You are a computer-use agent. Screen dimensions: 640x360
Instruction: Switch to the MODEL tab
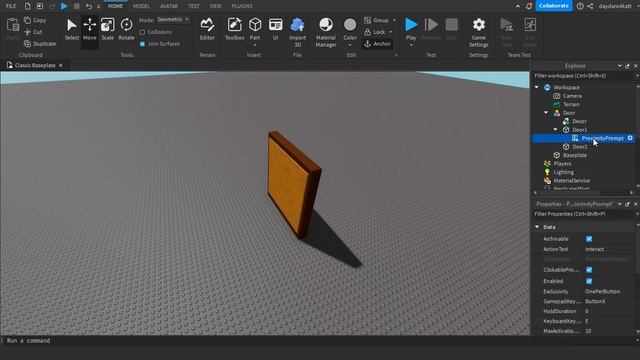(x=142, y=6)
